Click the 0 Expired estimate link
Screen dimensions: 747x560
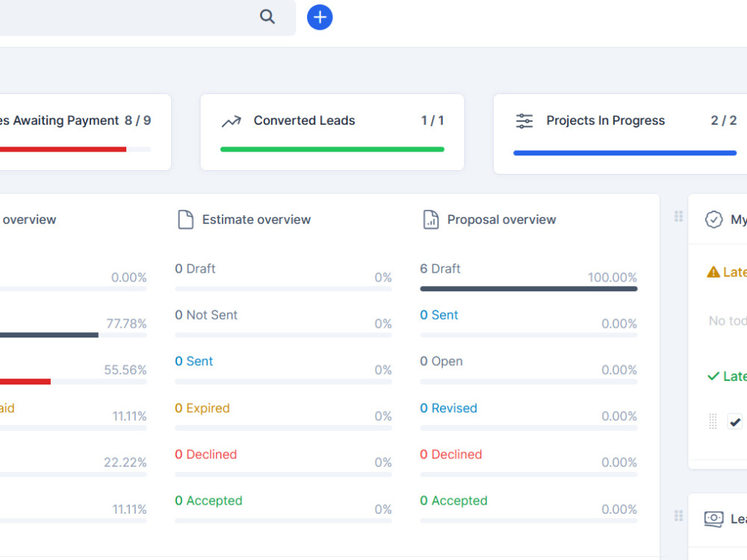pyautogui.click(x=202, y=408)
